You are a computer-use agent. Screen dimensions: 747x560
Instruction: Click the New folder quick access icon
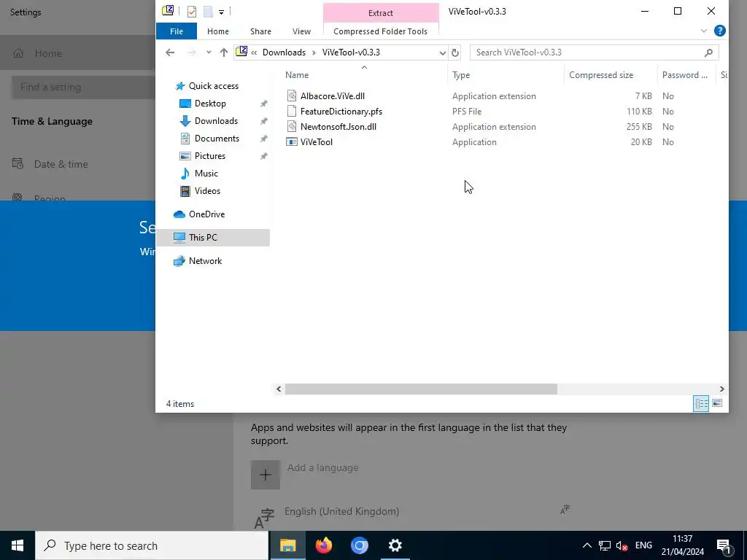(208, 12)
